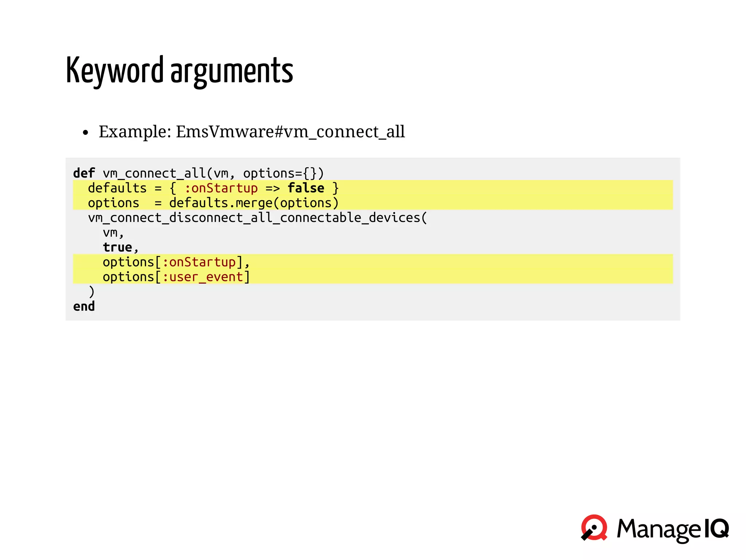Click the bold 'true,' argument line
This screenshot has width=746, height=560.
coord(121,247)
